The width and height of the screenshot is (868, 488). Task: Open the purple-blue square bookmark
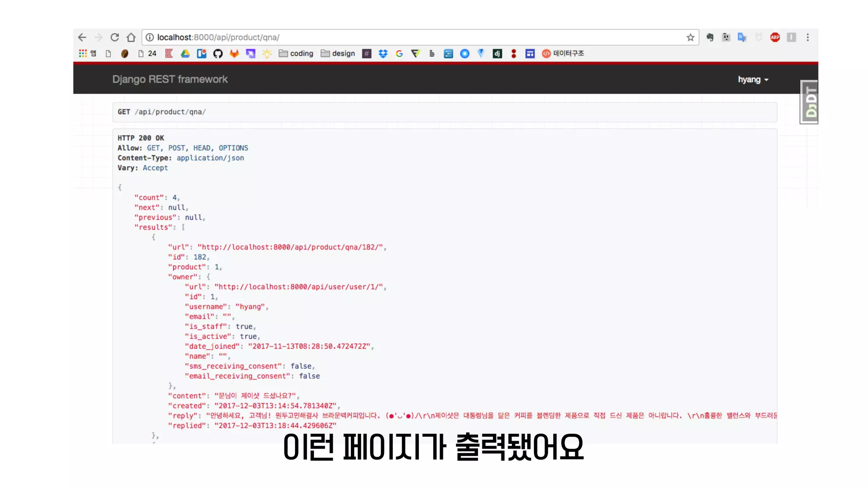(251, 53)
